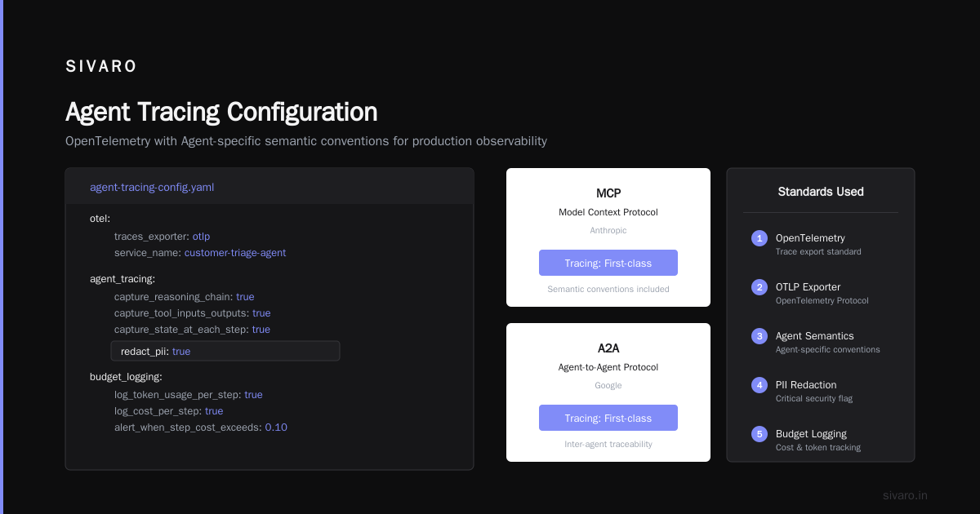Screen dimensions: 980x514
Task: Click the MCP Tracing: First-class button
Action: 608,263
